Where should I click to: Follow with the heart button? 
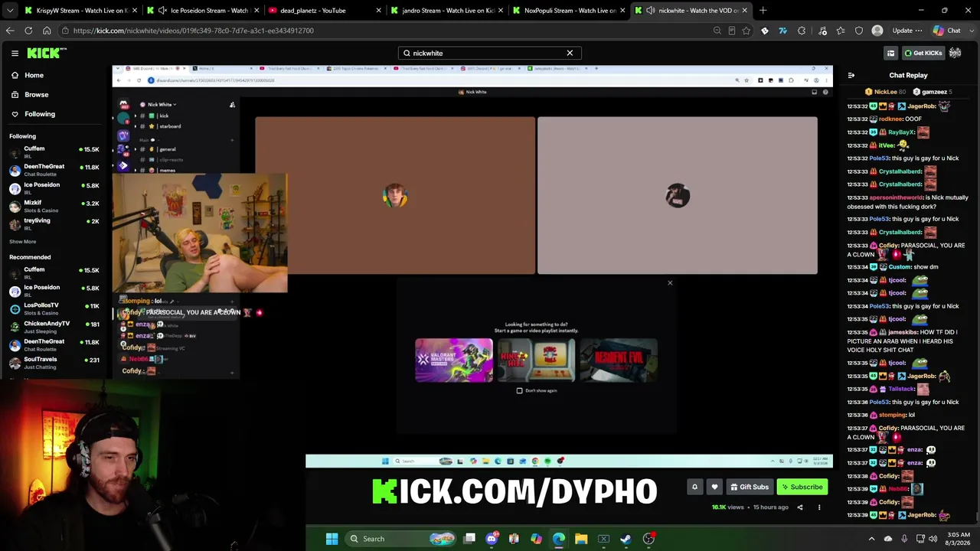pyautogui.click(x=714, y=487)
